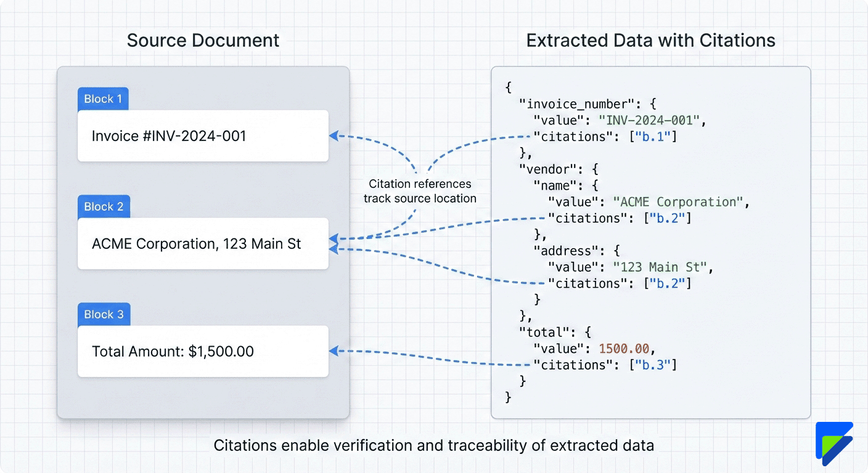Toggle the citations entry b.2 under address
The image size is (868, 473).
tap(667, 283)
